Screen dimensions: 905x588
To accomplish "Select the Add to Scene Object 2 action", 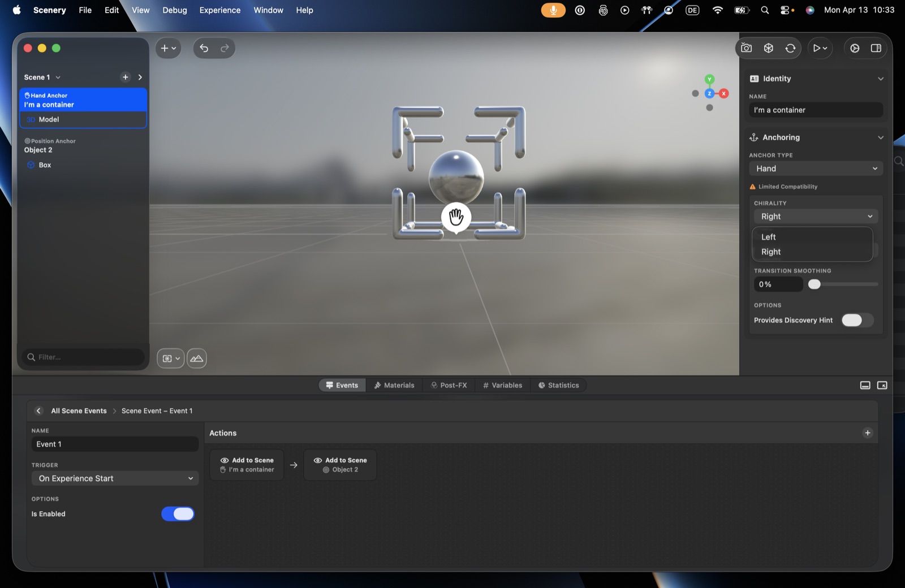I will click(x=340, y=465).
